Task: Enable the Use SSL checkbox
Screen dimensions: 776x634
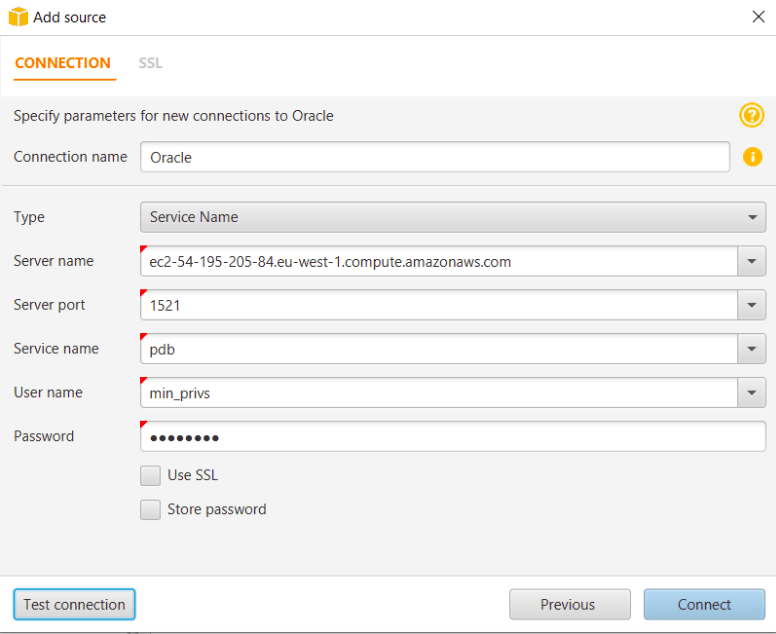Action: click(150, 475)
